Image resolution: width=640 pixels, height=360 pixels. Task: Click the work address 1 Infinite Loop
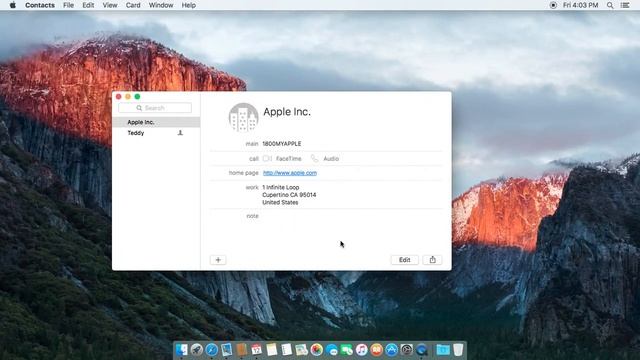pyautogui.click(x=289, y=195)
